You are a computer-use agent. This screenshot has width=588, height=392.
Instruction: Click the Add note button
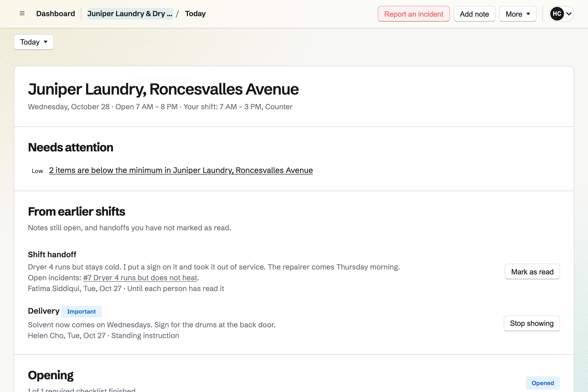[x=474, y=14]
